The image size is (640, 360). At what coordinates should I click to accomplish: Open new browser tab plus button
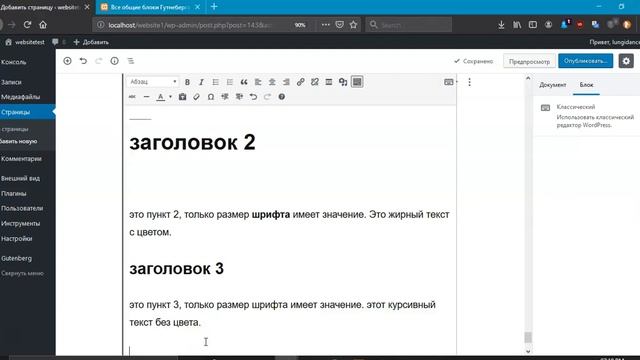[214, 7]
